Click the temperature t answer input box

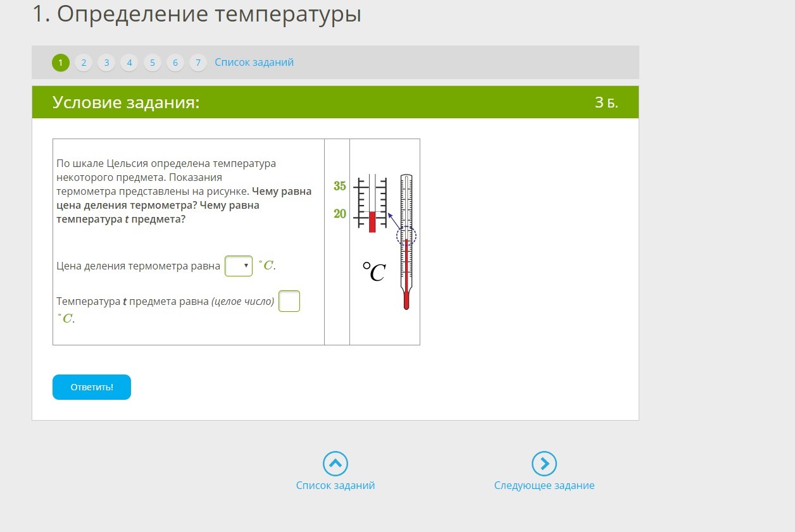289,301
